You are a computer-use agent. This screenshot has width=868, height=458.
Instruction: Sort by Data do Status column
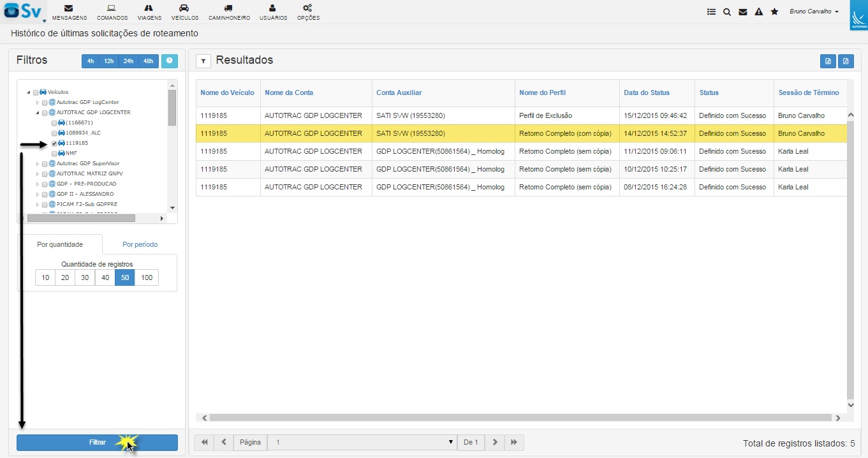pyautogui.click(x=647, y=92)
